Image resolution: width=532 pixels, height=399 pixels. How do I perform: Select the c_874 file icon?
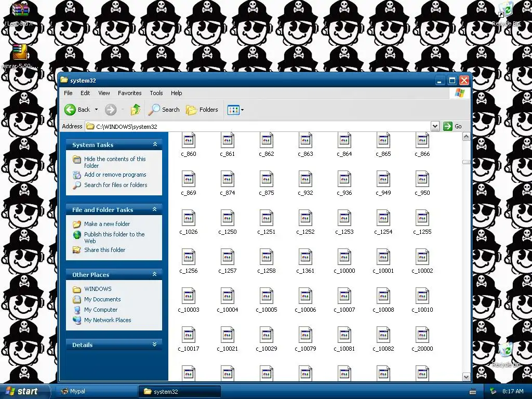(x=228, y=179)
